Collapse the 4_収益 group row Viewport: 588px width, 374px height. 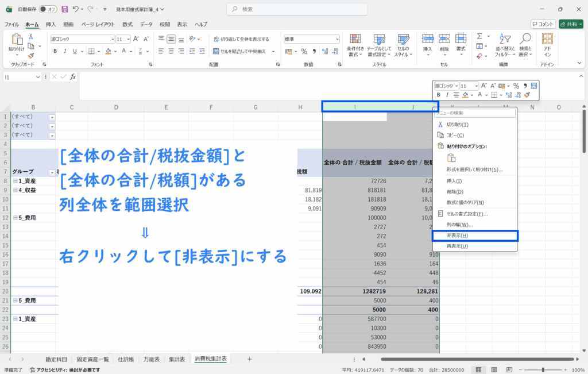pos(15,190)
